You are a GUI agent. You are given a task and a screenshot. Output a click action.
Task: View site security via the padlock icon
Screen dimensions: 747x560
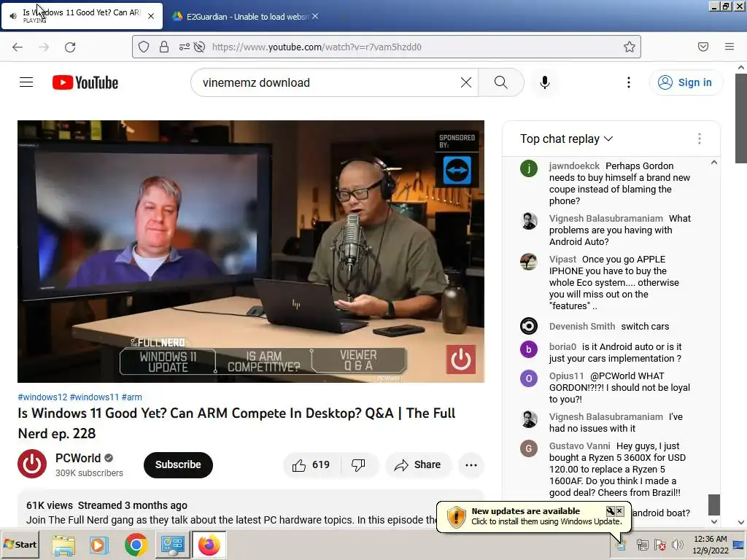tap(164, 47)
